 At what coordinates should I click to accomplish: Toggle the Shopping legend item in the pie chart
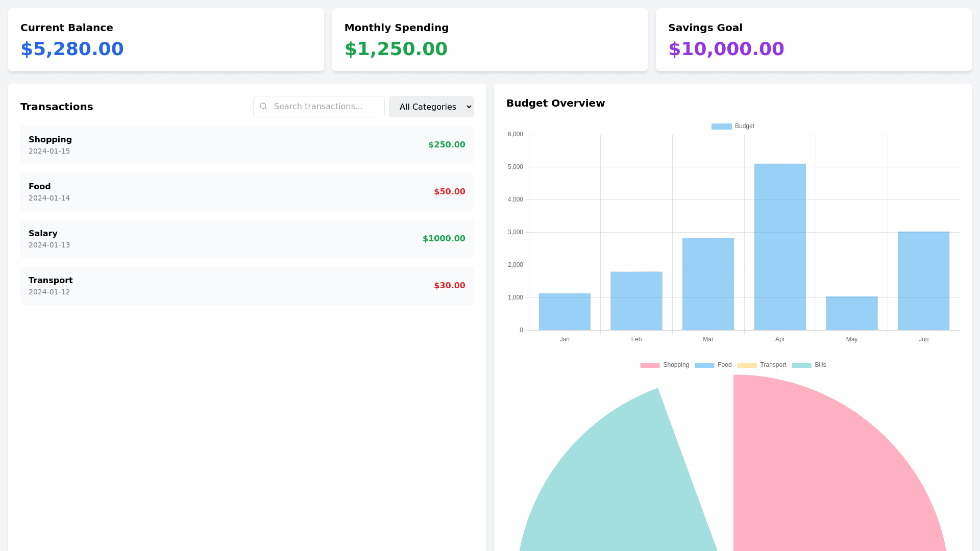click(665, 365)
